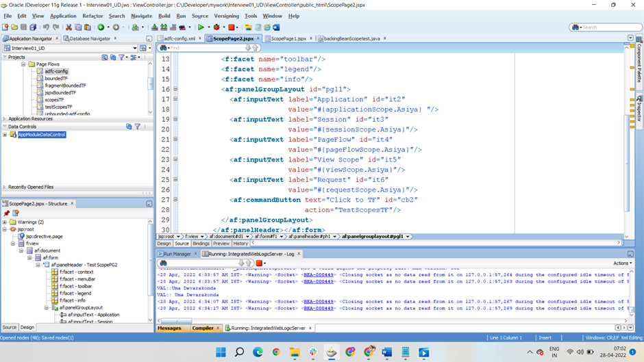Switch editor to the Bindings tab

tap(201, 244)
